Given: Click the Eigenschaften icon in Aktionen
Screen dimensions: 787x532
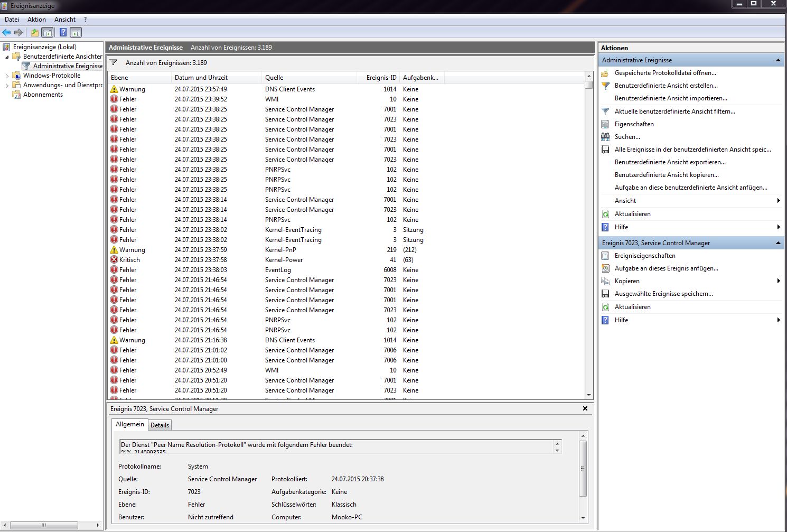Looking at the screenshot, I should tap(605, 124).
